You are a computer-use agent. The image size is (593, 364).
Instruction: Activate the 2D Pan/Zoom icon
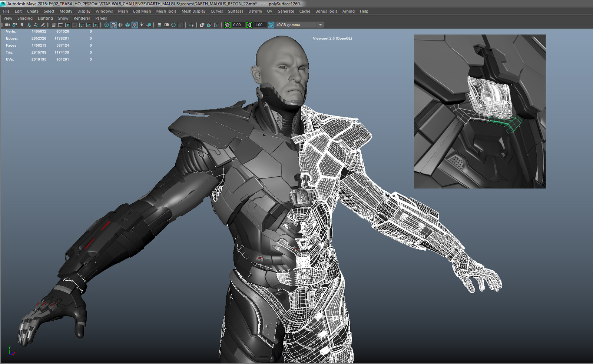click(x=36, y=25)
